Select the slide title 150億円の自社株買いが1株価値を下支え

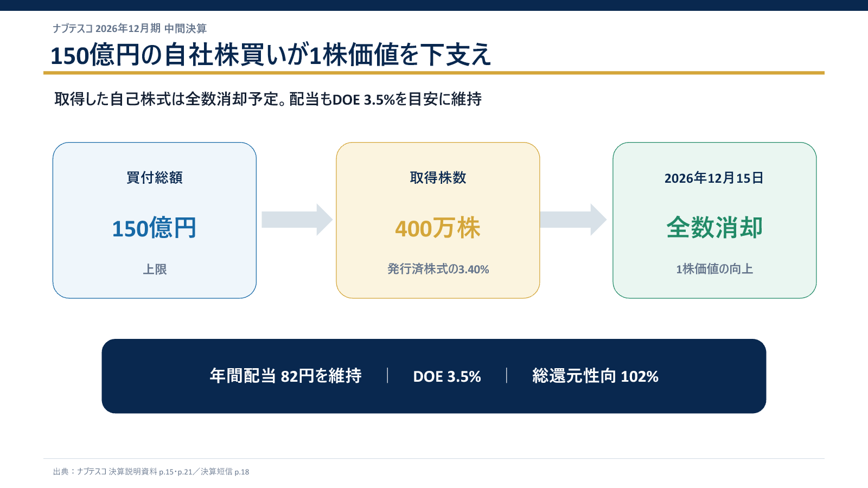(x=271, y=55)
